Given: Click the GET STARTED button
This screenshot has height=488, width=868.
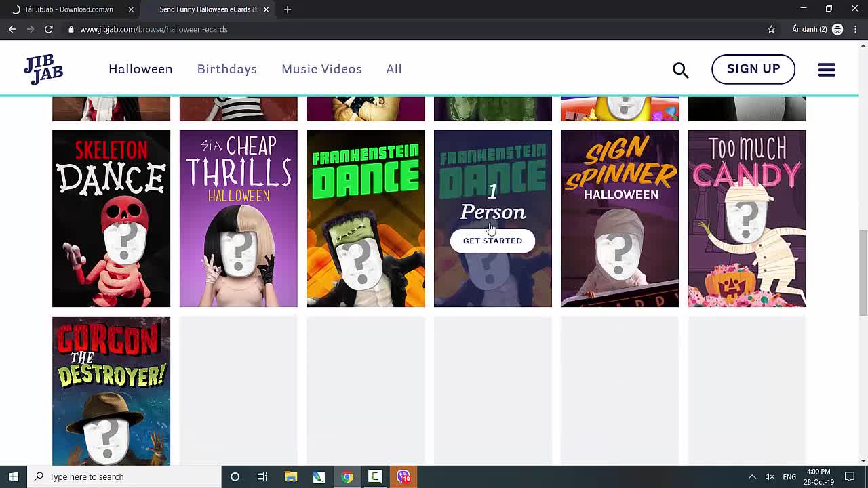Looking at the screenshot, I should [492, 241].
